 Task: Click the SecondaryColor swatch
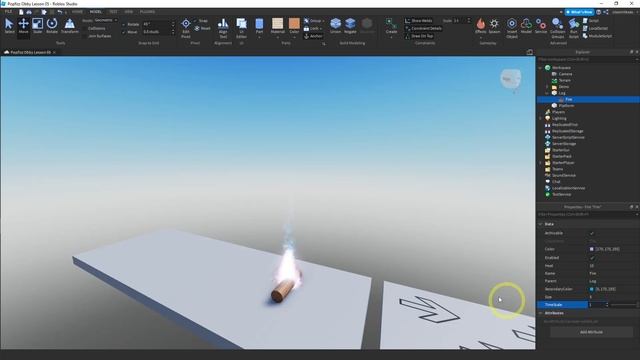pos(591,289)
